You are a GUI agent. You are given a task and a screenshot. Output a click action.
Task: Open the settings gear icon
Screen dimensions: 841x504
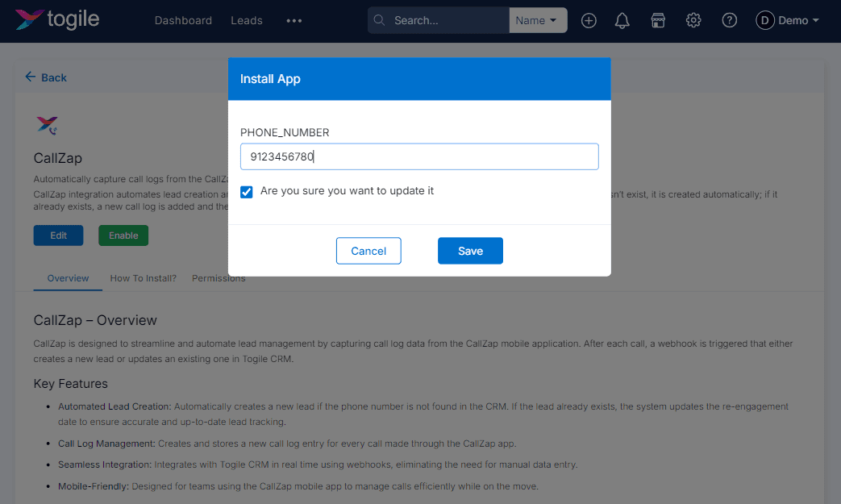(693, 20)
